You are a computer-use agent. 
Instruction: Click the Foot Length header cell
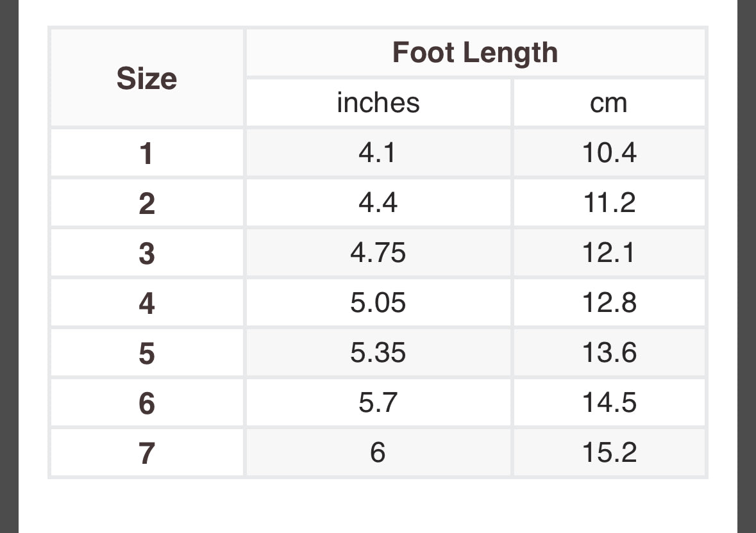pos(475,53)
